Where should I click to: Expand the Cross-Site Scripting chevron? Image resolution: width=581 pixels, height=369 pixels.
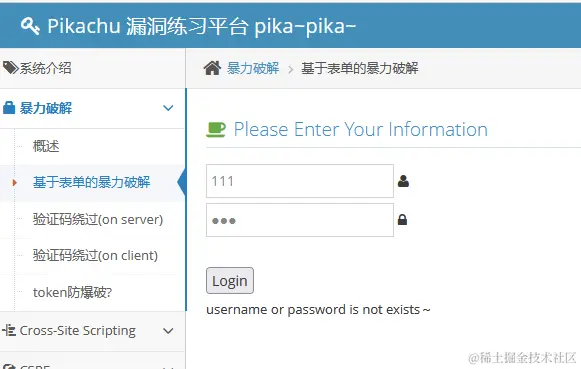point(168,331)
